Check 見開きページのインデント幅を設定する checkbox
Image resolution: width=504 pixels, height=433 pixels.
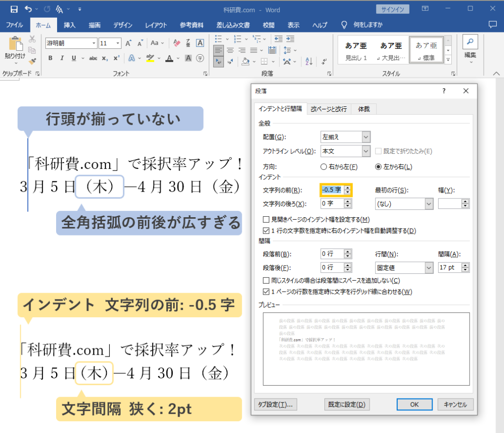(266, 219)
